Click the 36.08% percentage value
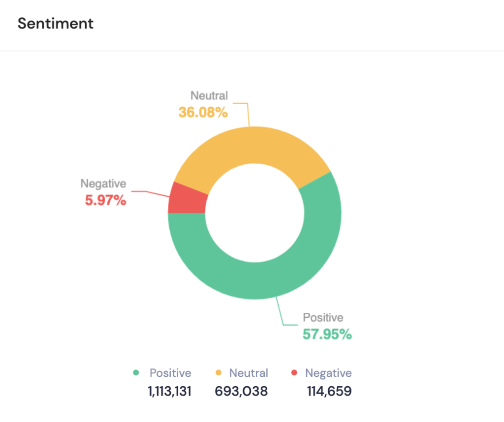Screen dimensions: 504x422 [203, 112]
